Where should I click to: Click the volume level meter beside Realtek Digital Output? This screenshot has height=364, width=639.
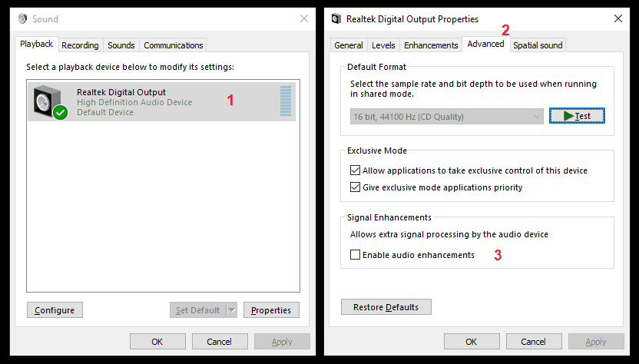pyautogui.click(x=286, y=101)
